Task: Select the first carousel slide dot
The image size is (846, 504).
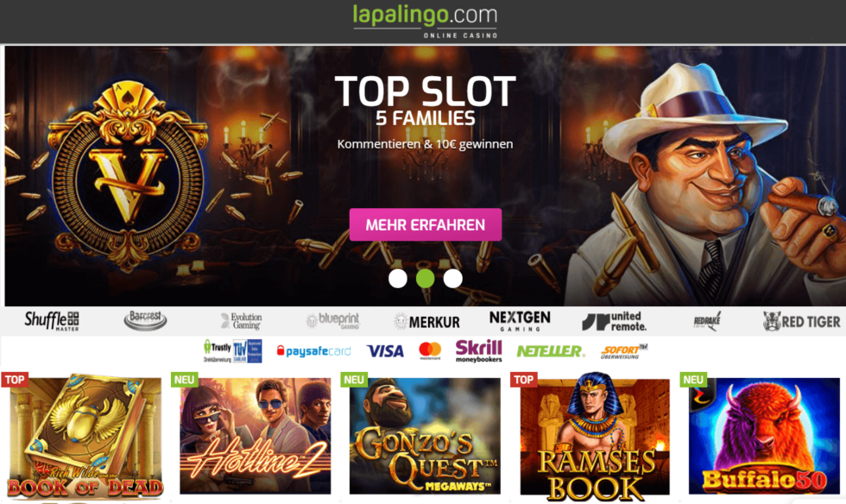Action: point(398,279)
